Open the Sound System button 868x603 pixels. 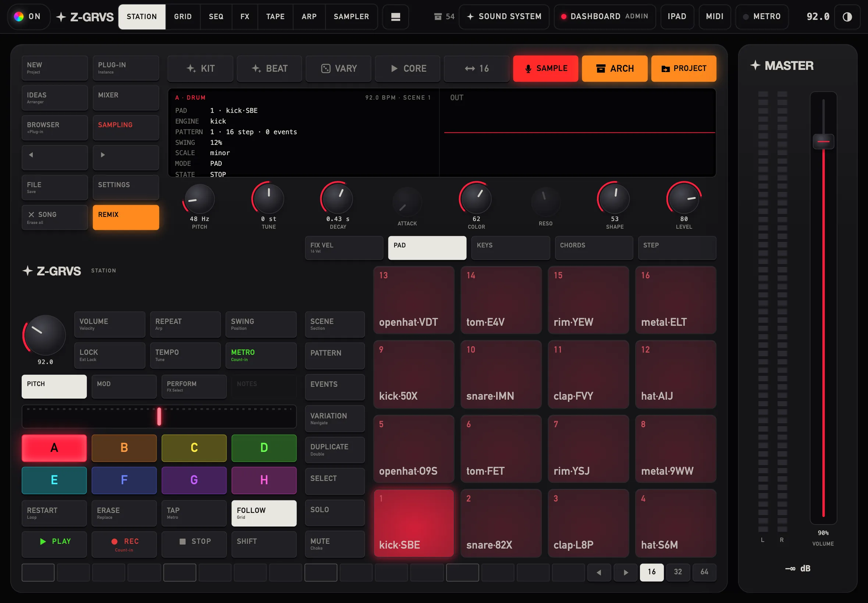click(504, 17)
